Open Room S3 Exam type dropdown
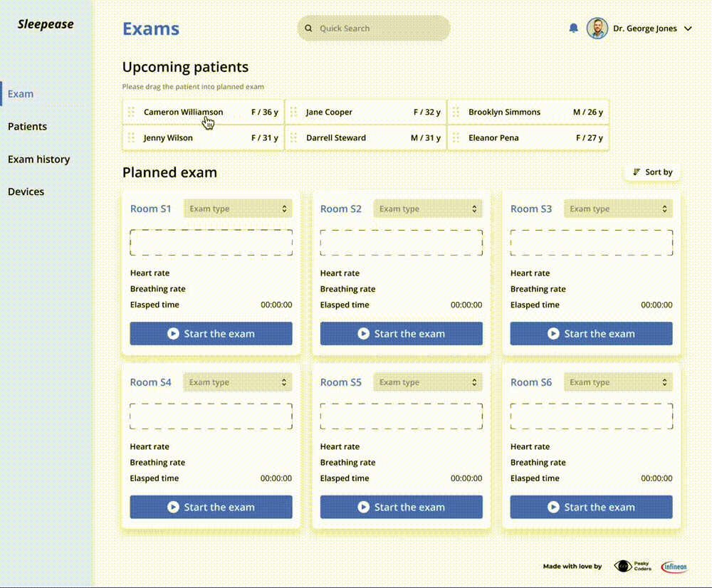 618,209
